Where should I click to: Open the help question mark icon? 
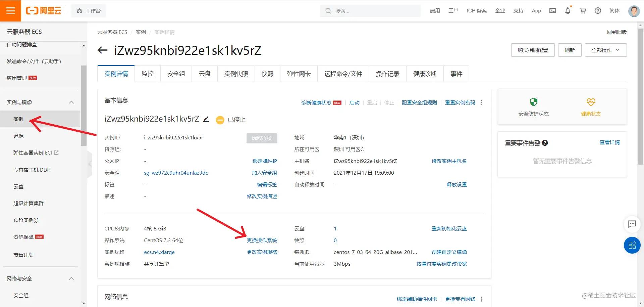coord(598,11)
